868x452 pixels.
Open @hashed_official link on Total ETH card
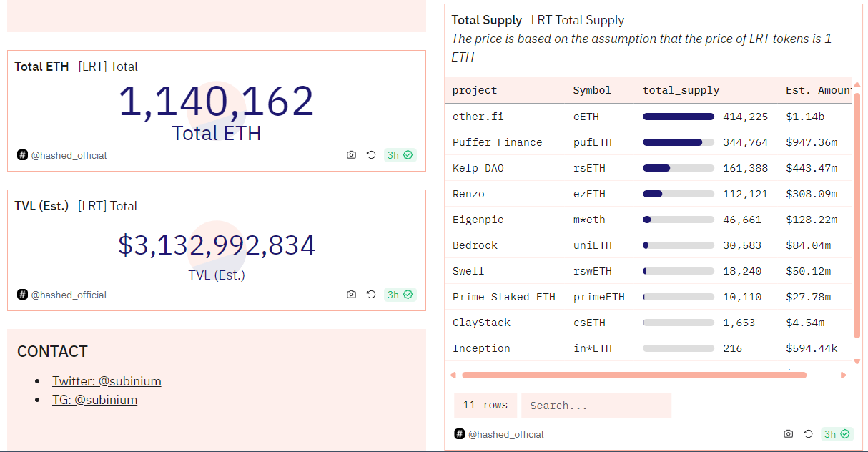[x=69, y=155]
